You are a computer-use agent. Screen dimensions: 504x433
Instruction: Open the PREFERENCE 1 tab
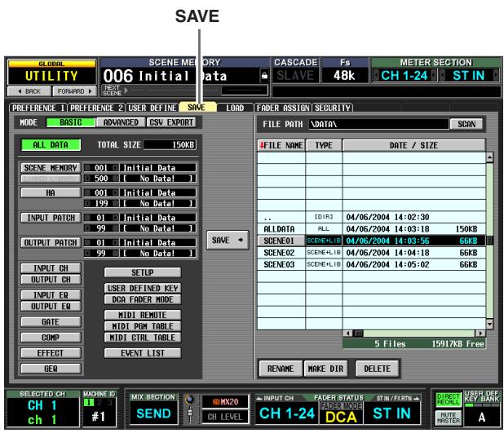(38, 108)
